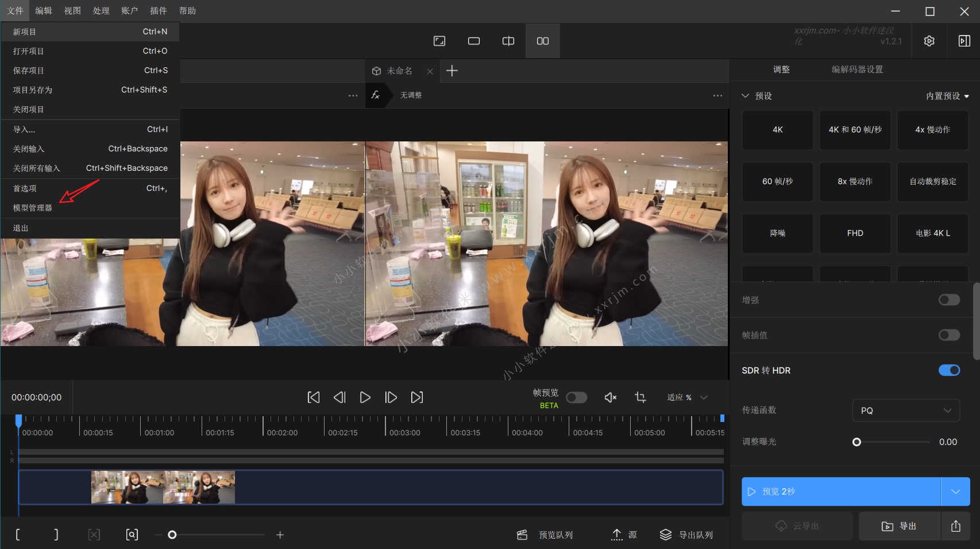This screenshot has width=980, height=549.
Task: Collapse the right side panel icon
Action: (964, 41)
